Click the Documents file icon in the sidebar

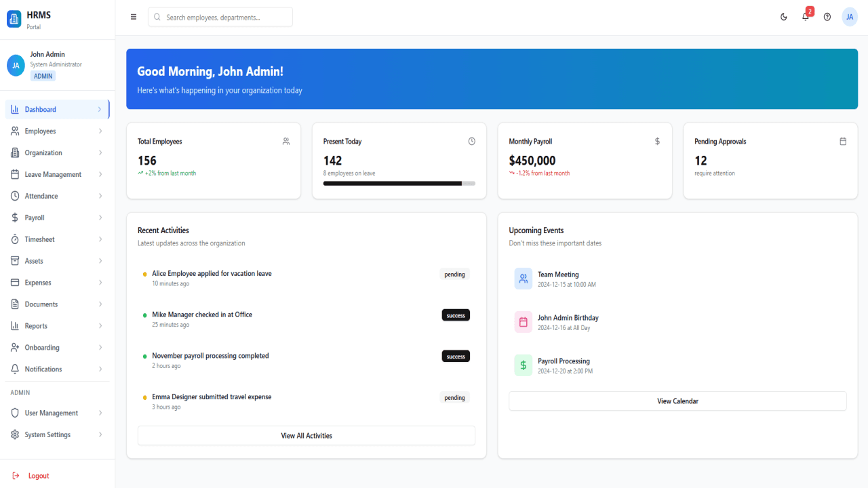coord(15,304)
